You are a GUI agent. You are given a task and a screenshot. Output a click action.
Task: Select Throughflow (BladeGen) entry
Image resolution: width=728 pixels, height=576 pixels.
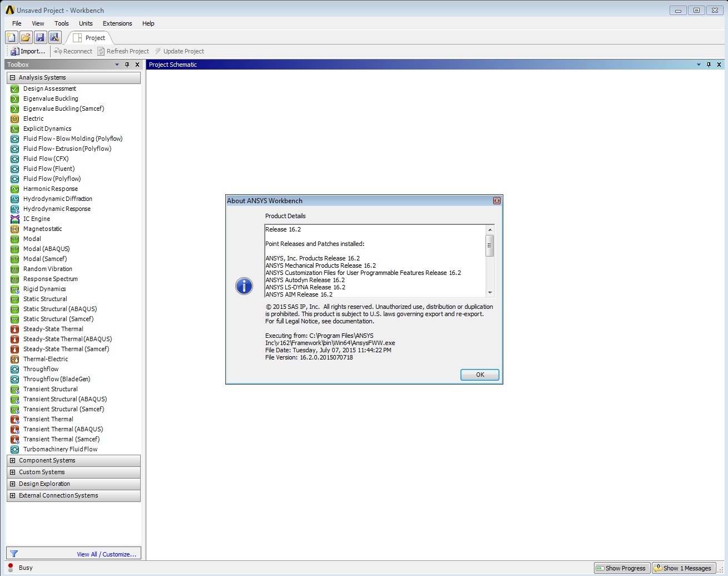(x=57, y=379)
